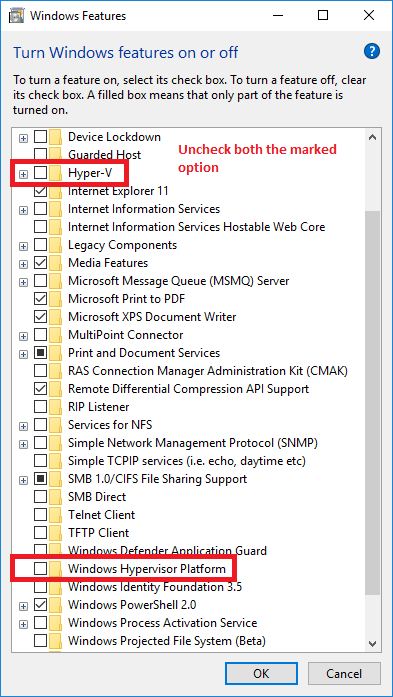Click the scrollbar down arrow
The height and width of the screenshot is (697, 393).
[373, 643]
